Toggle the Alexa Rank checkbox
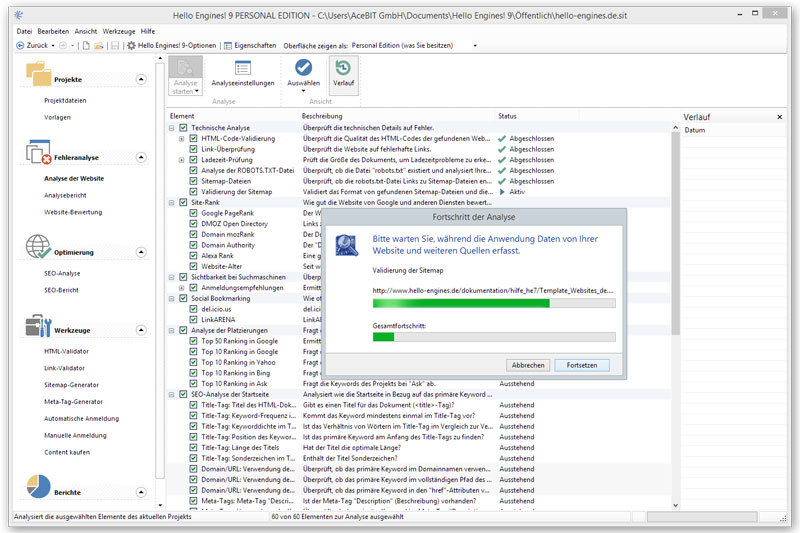The width and height of the screenshot is (800, 533). [x=193, y=256]
